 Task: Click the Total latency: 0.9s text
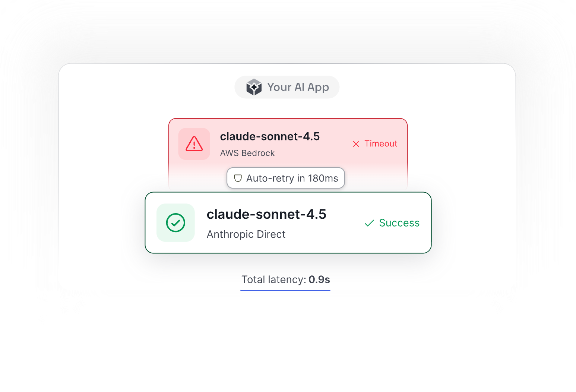click(275, 279)
